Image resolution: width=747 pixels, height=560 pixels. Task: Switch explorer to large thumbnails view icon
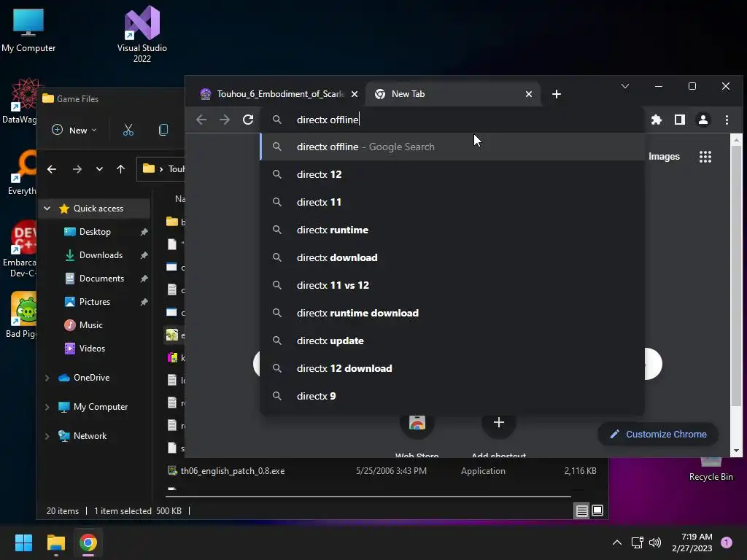(x=597, y=511)
